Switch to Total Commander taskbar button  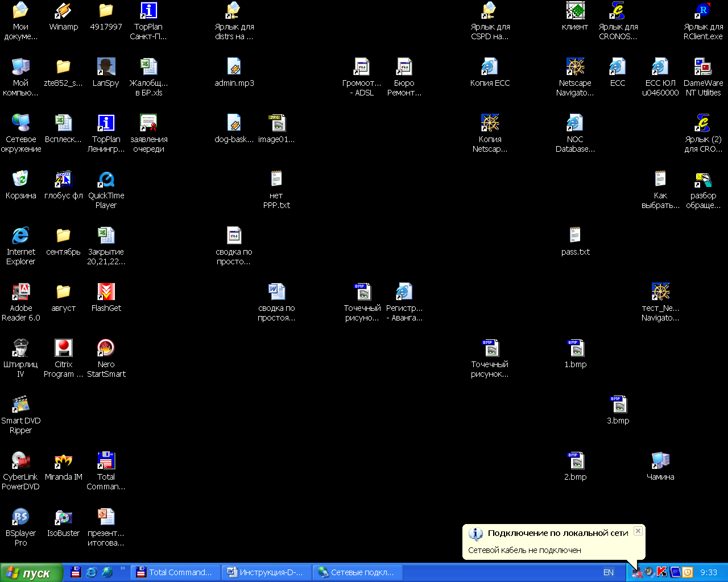tap(176, 572)
